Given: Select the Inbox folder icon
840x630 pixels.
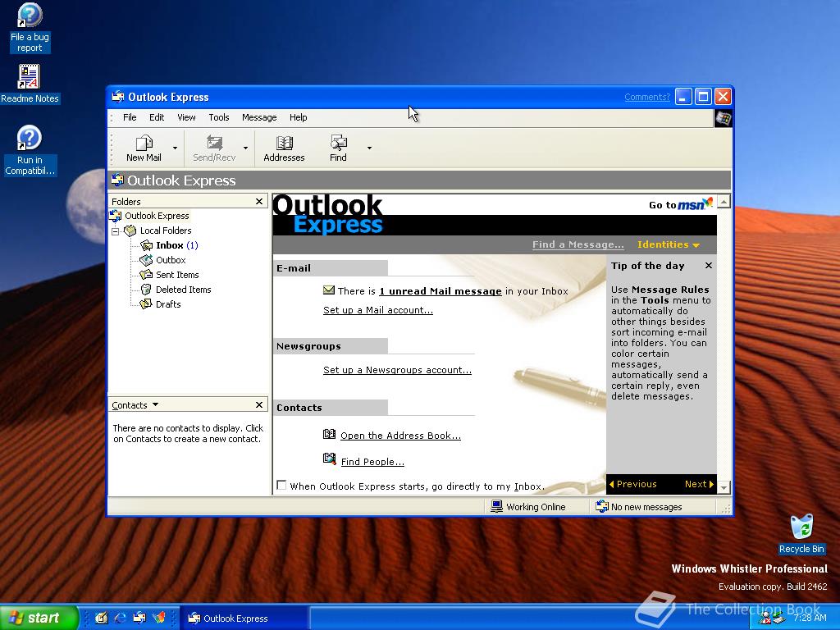Looking at the screenshot, I should (146, 245).
